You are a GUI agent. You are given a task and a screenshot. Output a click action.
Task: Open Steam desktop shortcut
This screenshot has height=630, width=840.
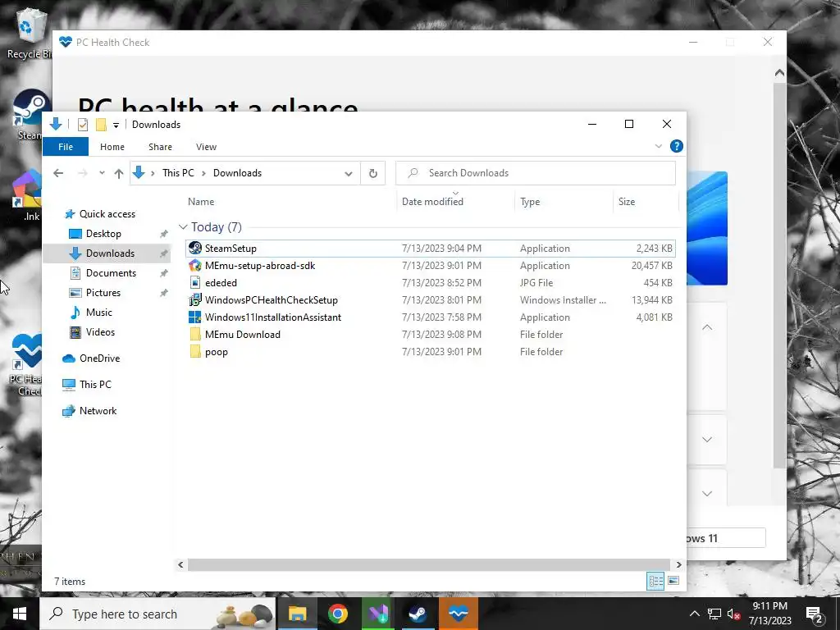(30, 114)
